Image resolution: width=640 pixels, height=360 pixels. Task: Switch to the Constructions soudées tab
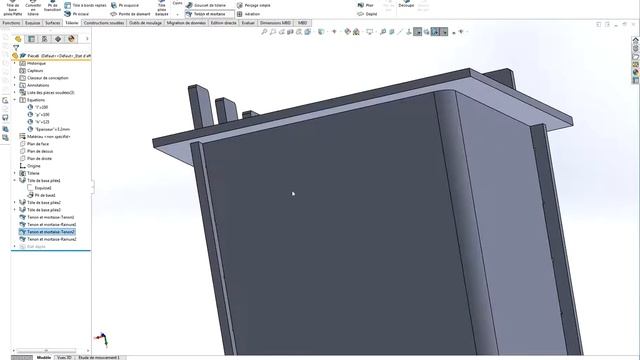[x=104, y=23]
